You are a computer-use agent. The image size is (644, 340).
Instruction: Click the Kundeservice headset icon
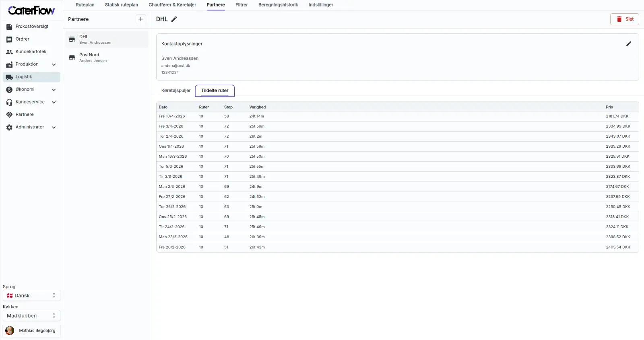(9, 102)
